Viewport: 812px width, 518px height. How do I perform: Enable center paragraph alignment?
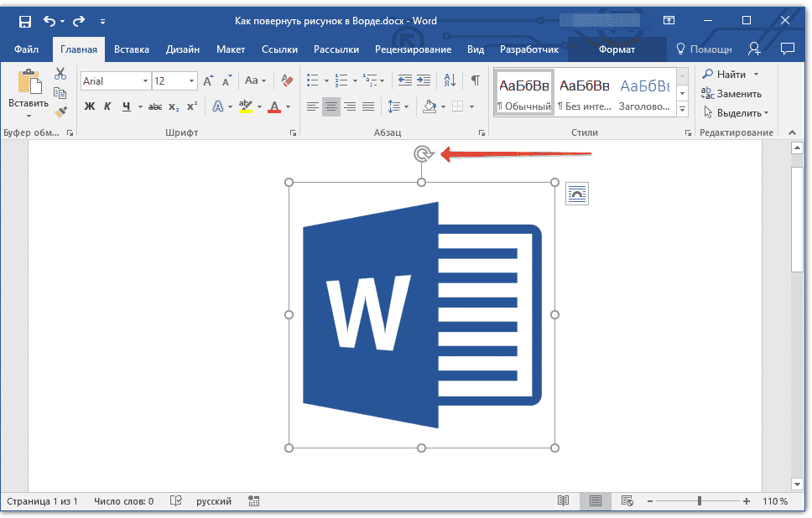tap(331, 106)
